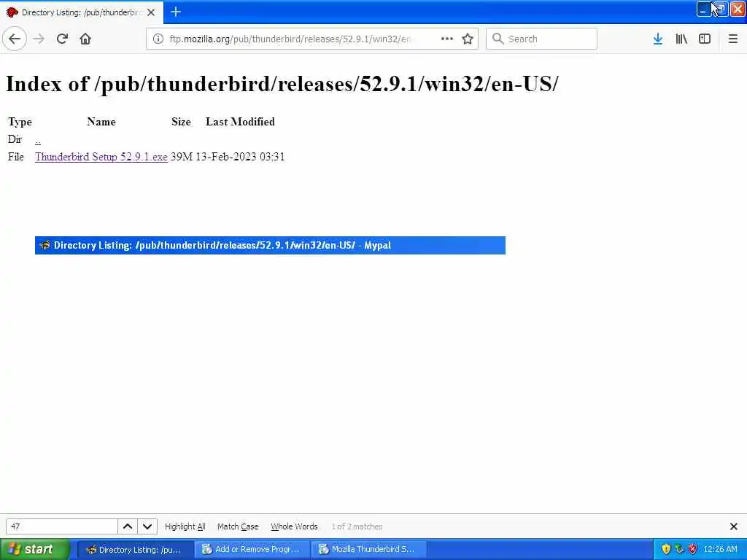
Task: Open the home page
Action: [85, 39]
